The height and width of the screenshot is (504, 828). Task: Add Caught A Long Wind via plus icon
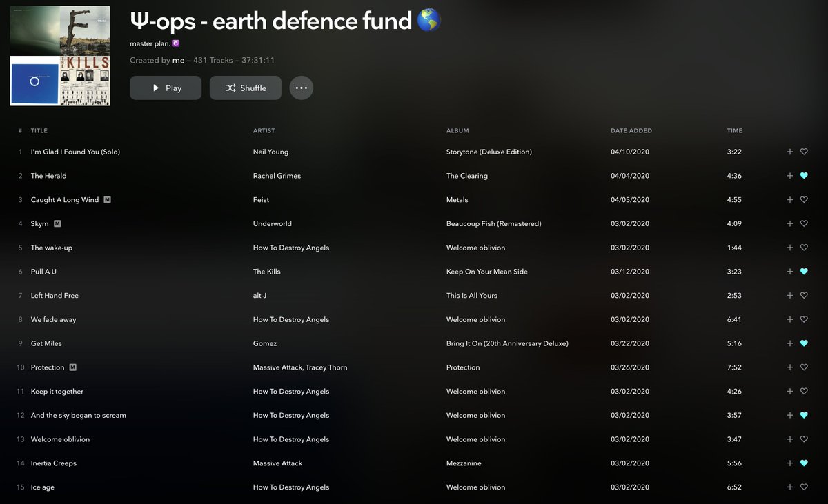[x=789, y=200]
